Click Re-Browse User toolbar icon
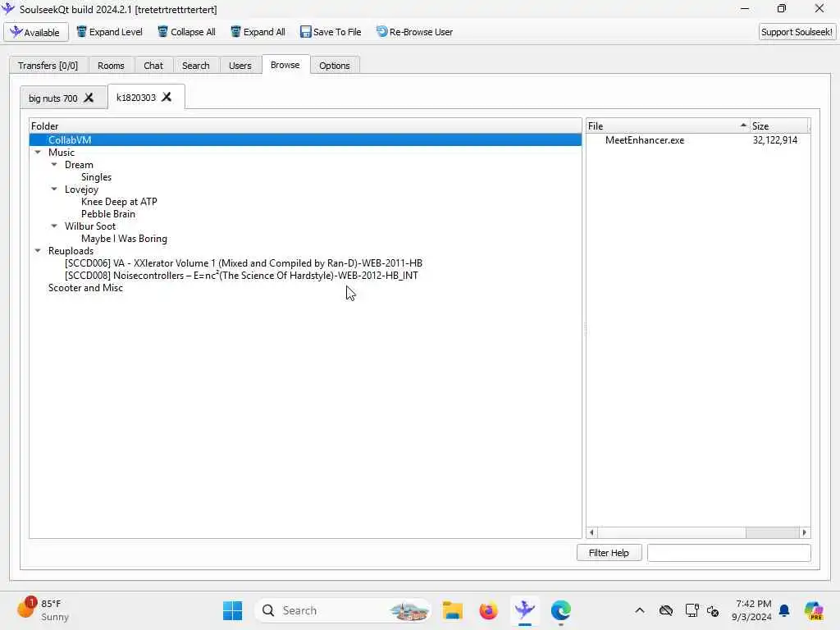Viewport: 840px width, 630px height. pyautogui.click(x=381, y=32)
